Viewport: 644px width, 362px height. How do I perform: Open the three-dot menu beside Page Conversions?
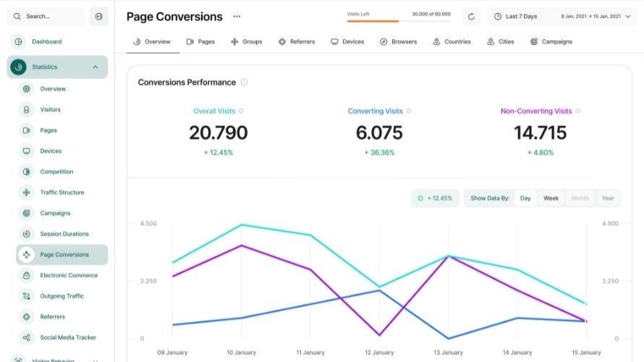pos(237,17)
